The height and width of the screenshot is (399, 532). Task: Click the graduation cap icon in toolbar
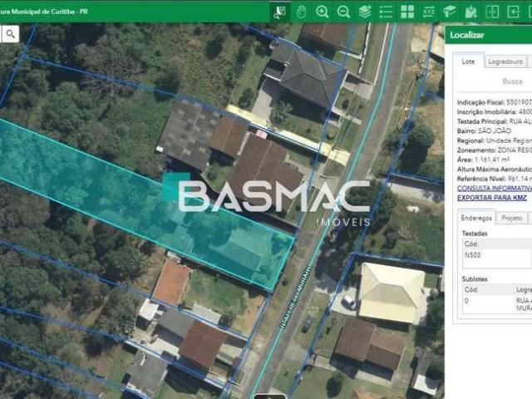[450, 12]
